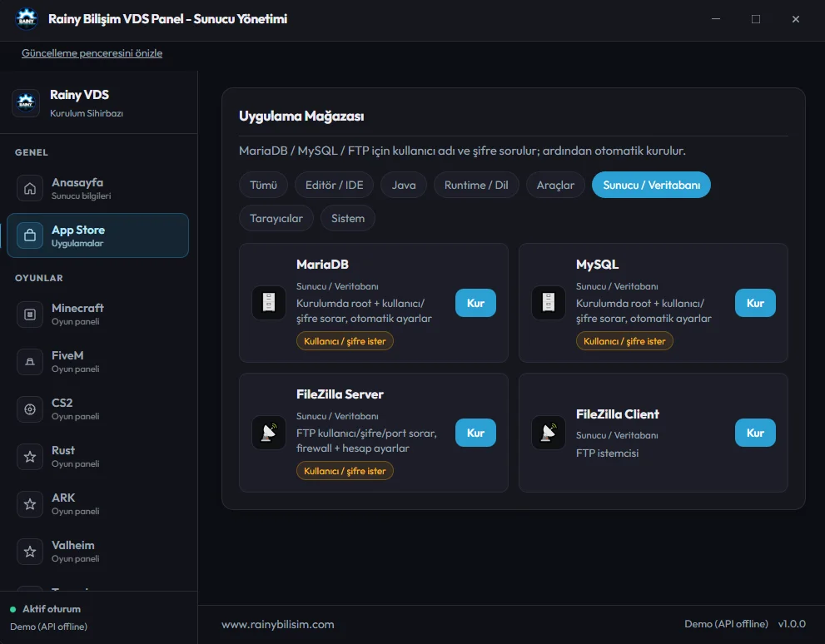Select the Java category filter

coord(404,185)
